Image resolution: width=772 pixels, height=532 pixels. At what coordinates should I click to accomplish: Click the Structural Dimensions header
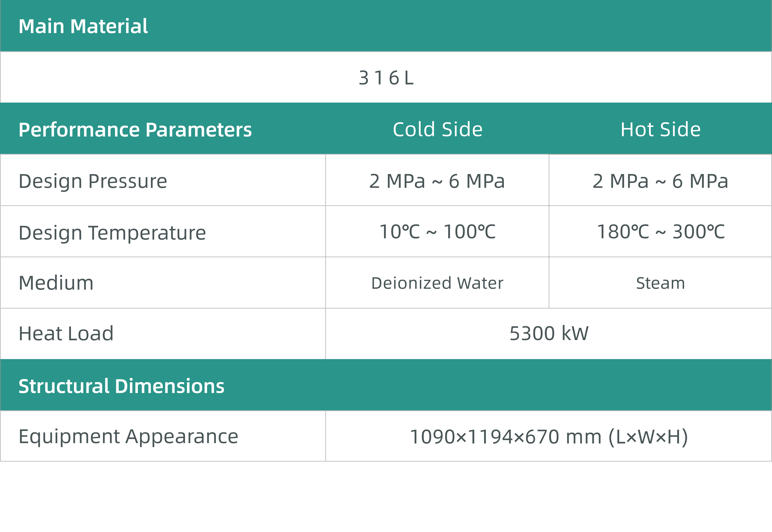(x=121, y=386)
